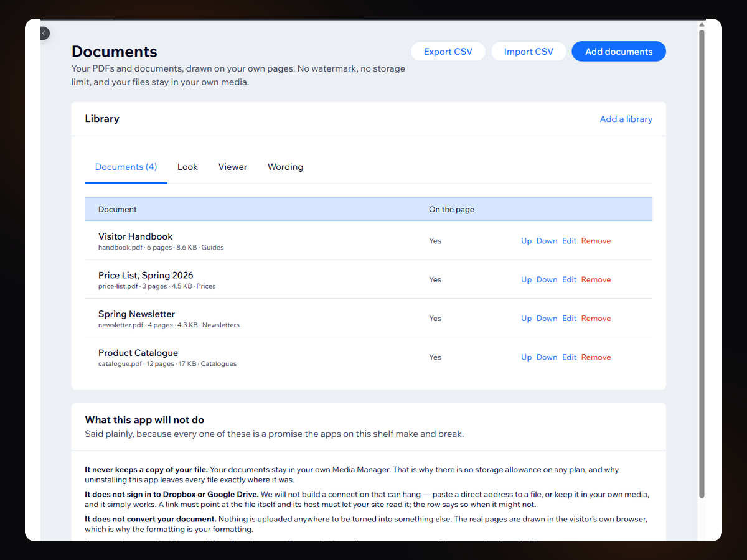
Task: Click the Export CSV button
Action: coord(448,52)
